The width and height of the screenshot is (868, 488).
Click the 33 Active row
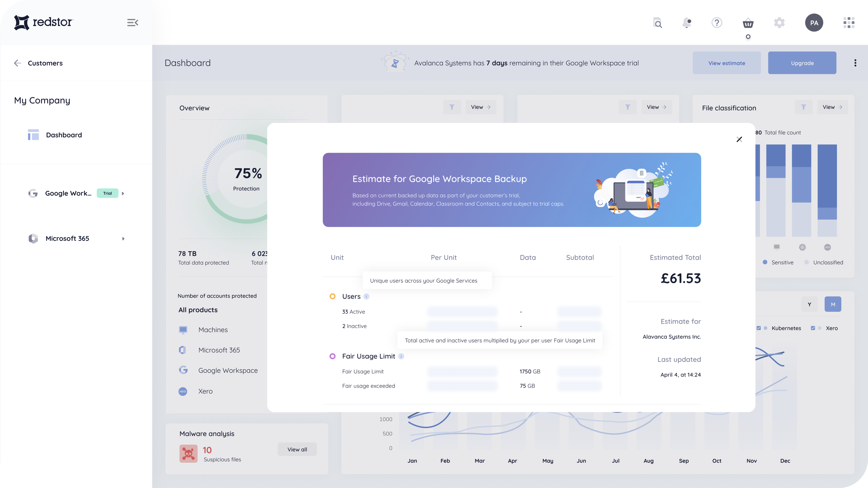[354, 312]
